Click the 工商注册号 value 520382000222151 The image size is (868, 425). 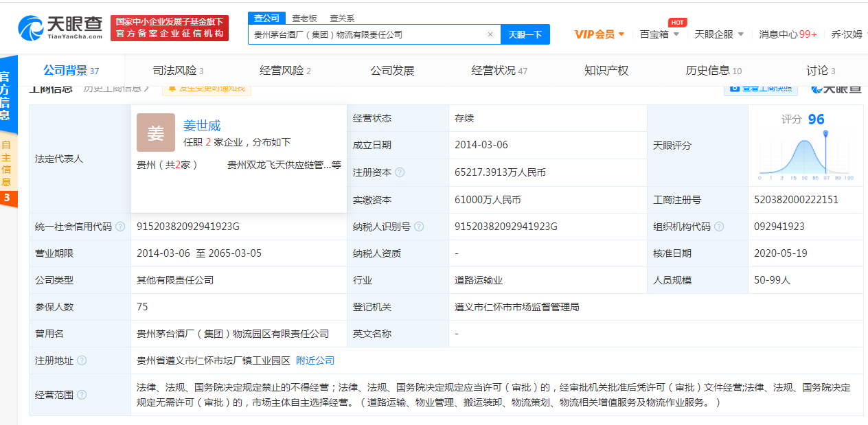796,200
